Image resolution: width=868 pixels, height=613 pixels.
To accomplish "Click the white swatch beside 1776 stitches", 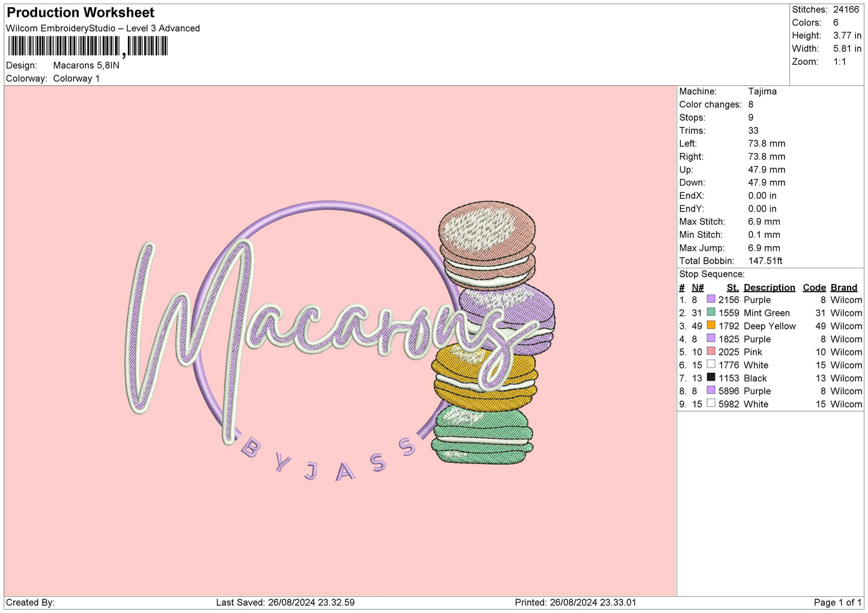I will point(711,364).
